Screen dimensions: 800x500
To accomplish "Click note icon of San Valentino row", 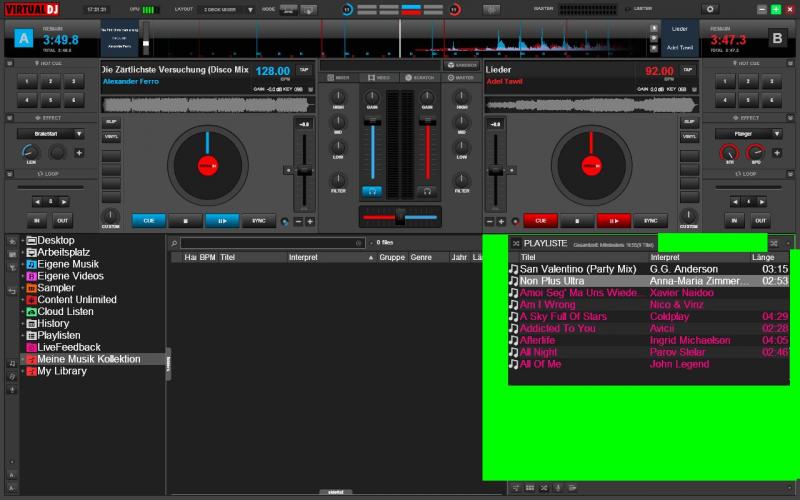I will (513, 269).
